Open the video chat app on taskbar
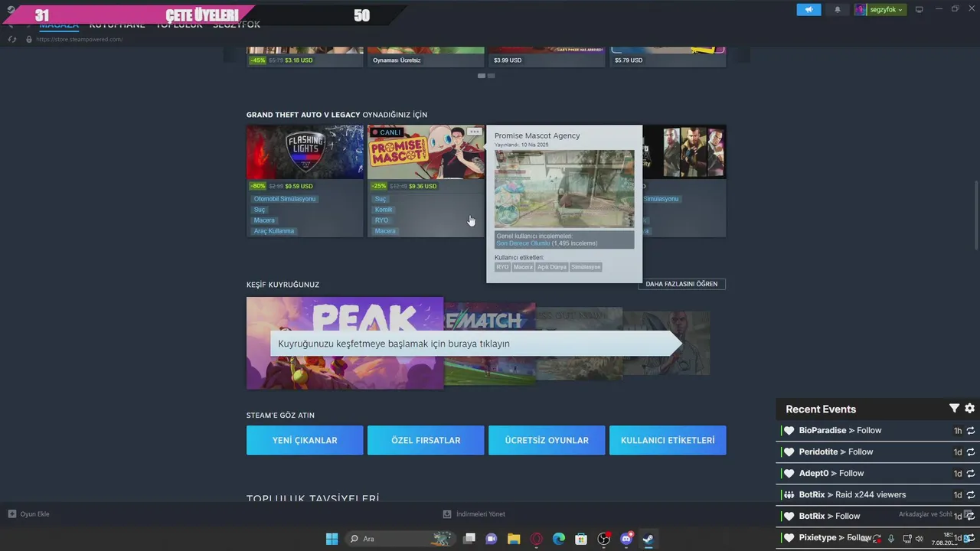980x551 pixels. [492, 539]
